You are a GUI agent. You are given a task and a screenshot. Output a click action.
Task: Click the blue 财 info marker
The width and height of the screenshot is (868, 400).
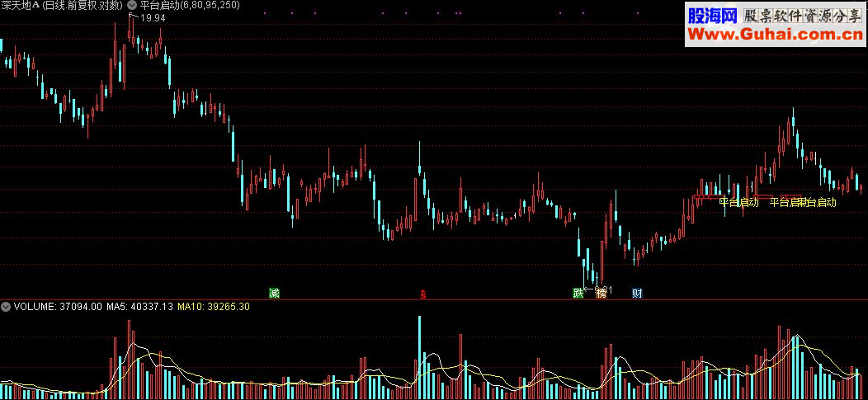tap(637, 293)
